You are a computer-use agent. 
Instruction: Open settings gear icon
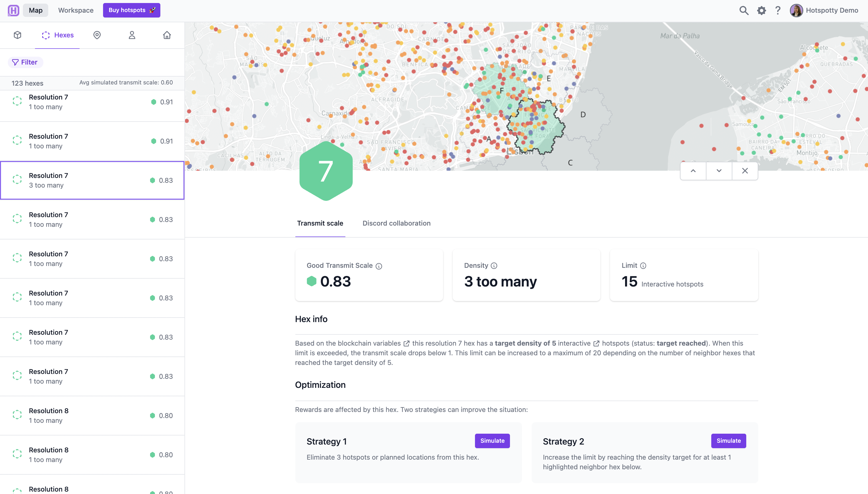(762, 10)
